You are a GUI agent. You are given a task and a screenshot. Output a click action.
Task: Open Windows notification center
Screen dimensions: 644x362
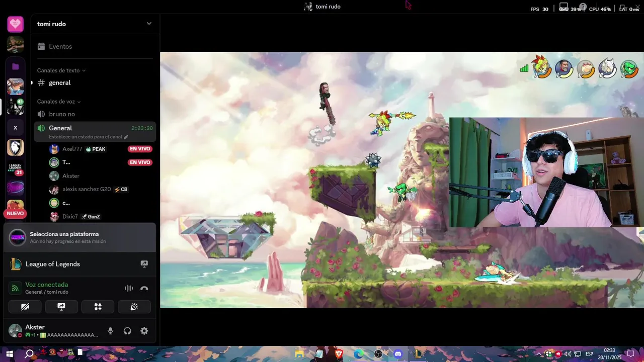[630, 354]
